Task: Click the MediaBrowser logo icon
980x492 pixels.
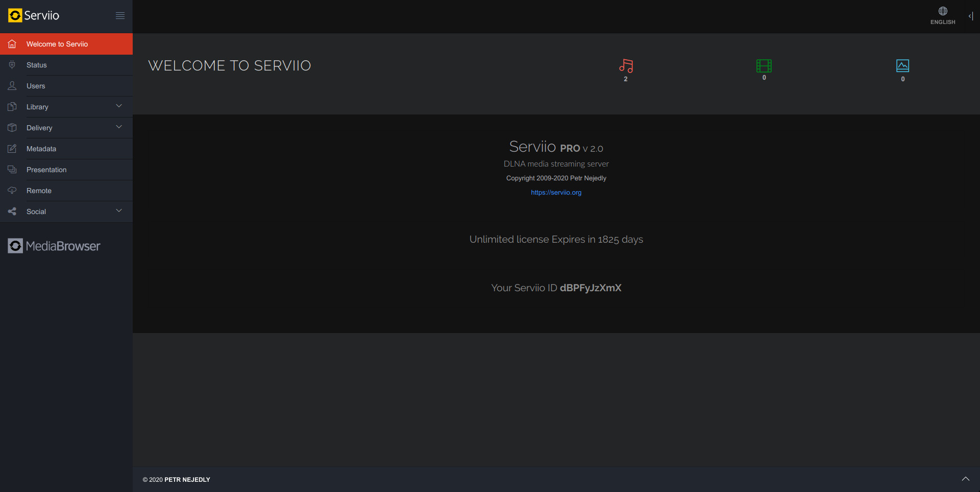Action: [15, 246]
